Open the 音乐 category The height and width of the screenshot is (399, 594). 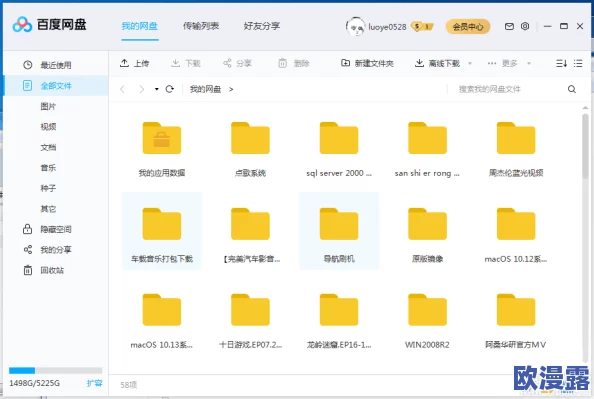pos(48,167)
